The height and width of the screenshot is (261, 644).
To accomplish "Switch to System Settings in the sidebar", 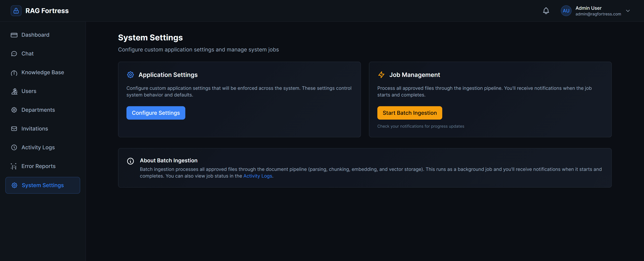I will 42,185.
